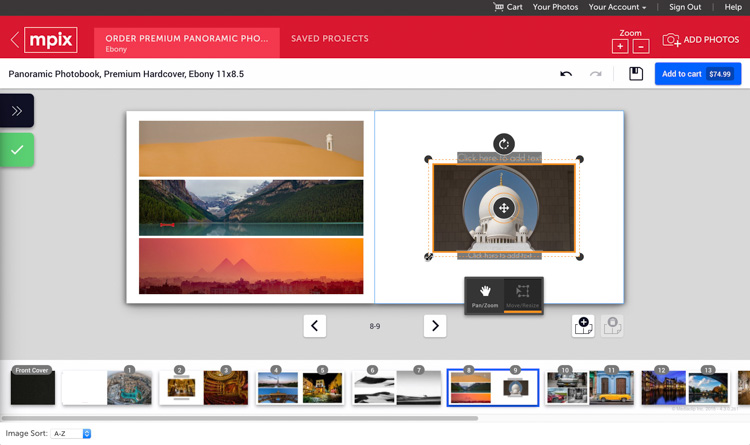Open the Your Account dropdown
Viewport: 750px width, 445px height.
point(616,7)
